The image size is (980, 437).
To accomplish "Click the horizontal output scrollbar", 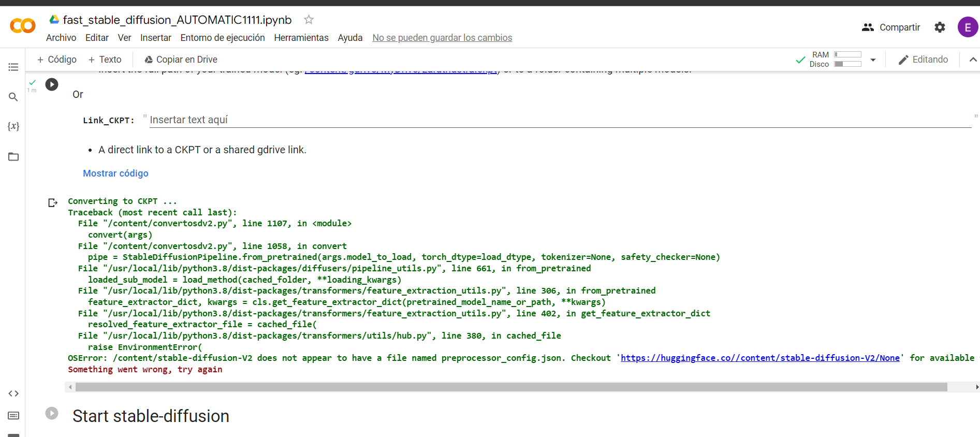I will 511,387.
